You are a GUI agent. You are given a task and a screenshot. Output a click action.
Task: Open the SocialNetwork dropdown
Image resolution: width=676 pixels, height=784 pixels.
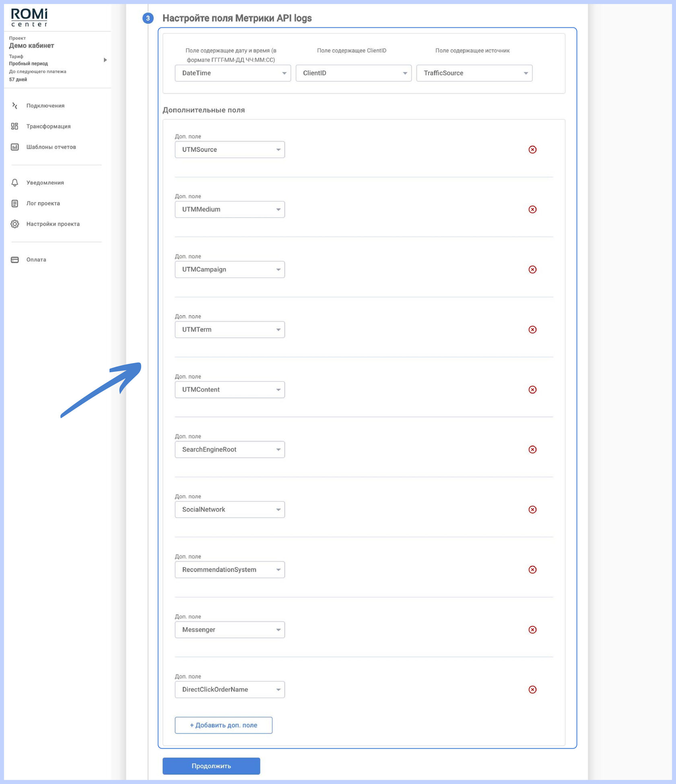pyautogui.click(x=230, y=510)
